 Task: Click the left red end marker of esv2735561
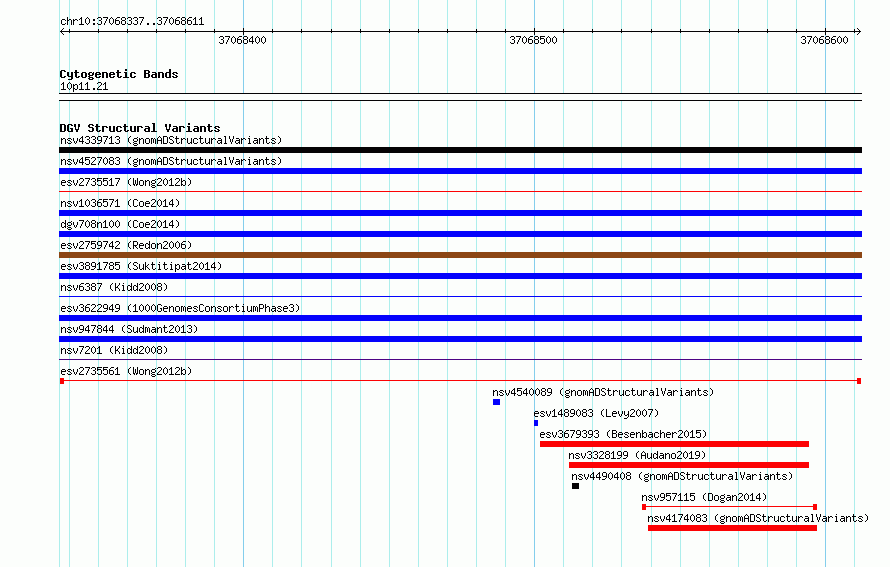pos(62,381)
